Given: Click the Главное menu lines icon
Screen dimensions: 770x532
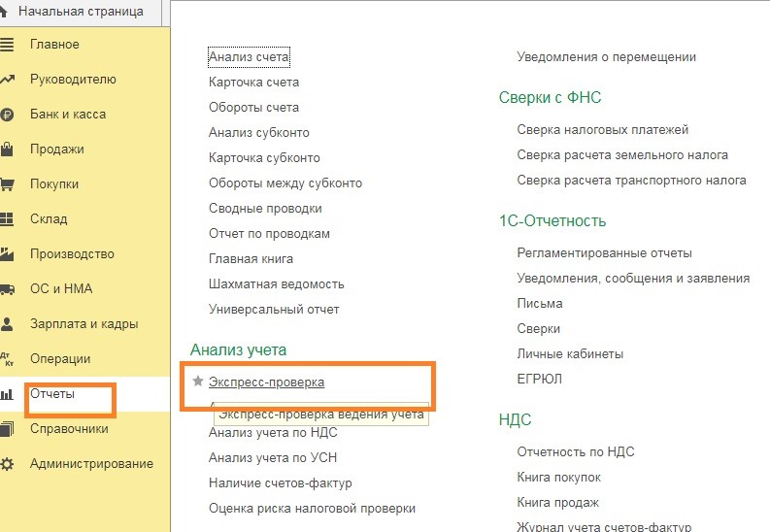Looking at the screenshot, I should [x=7, y=45].
